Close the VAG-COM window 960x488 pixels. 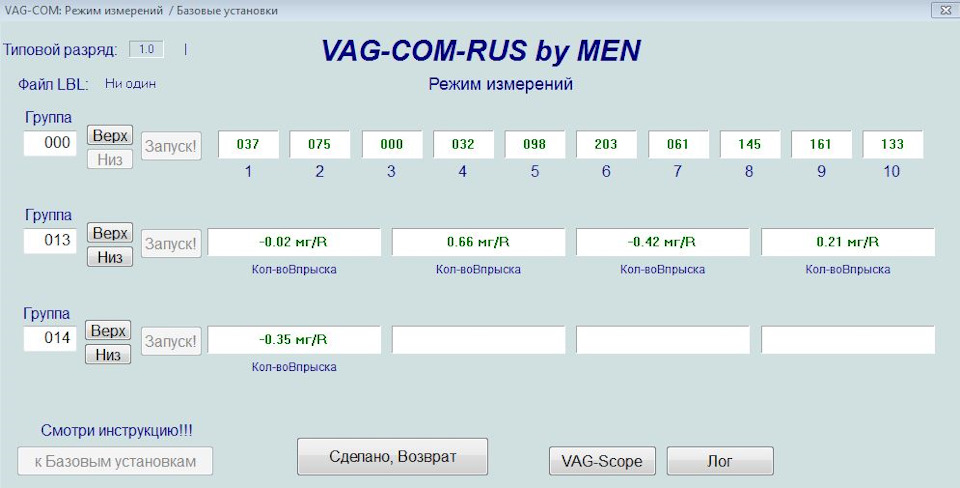tap(945, 10)
